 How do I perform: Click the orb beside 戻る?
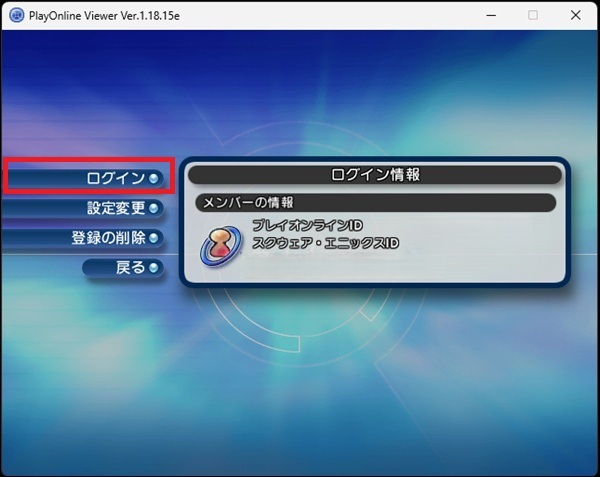(x=154, y=268)
